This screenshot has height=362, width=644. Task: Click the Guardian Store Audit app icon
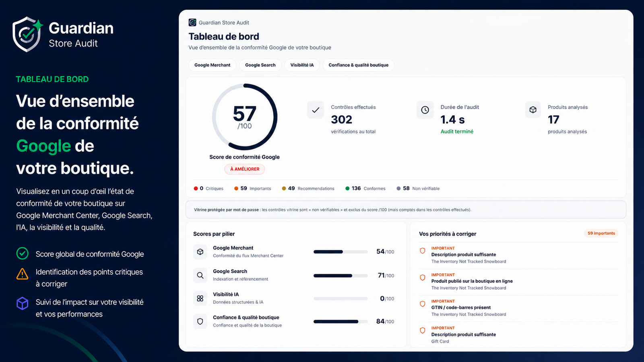pos(192,23)
